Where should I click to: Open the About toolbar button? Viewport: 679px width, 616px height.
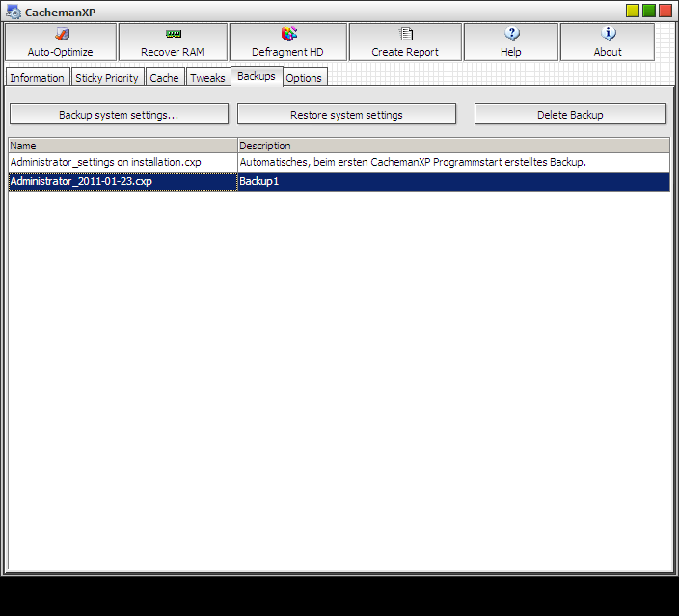click(608, 42)
